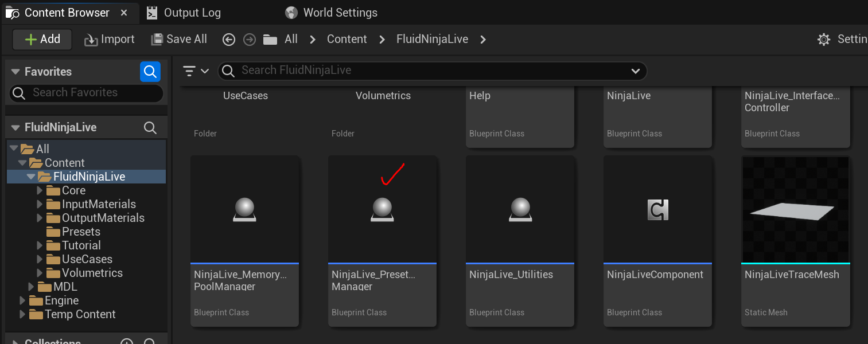Select the Help blueprint asset
Viewport: 868px width, 344px height.
(x=520, y=116)
